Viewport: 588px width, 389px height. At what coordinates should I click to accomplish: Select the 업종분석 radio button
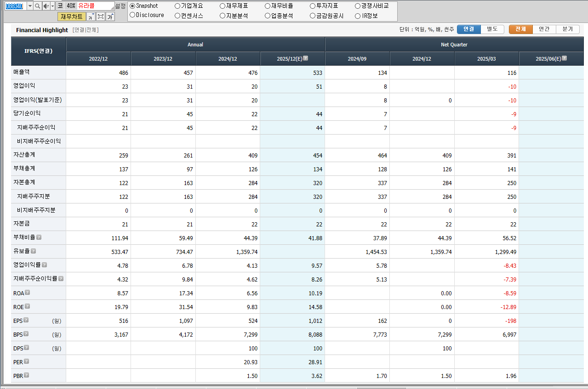click(268, 16)
